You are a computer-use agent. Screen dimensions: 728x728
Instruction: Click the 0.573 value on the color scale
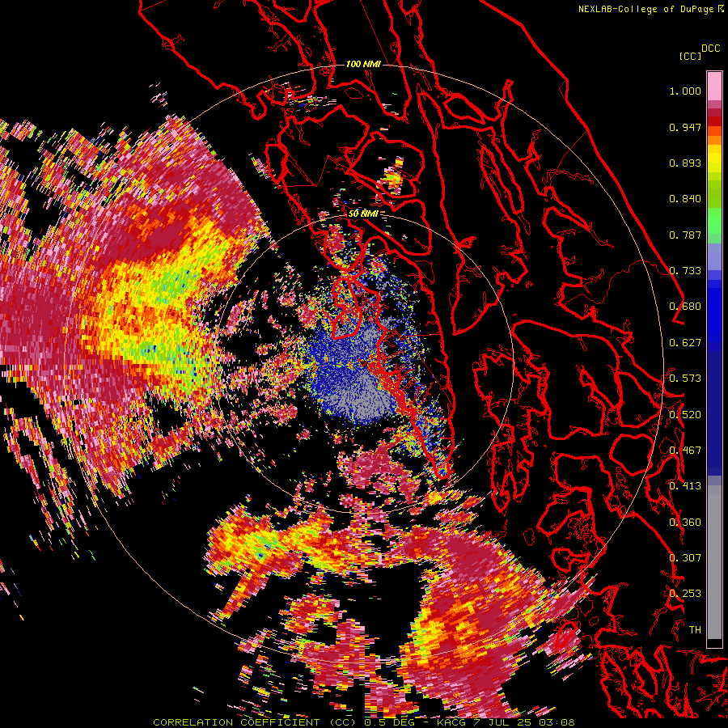coord(685,379)
